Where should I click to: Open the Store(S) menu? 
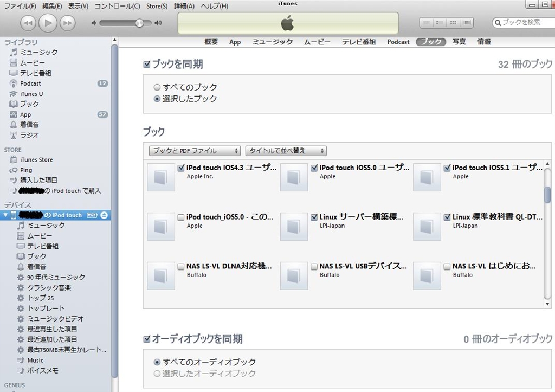click(157, 6)
